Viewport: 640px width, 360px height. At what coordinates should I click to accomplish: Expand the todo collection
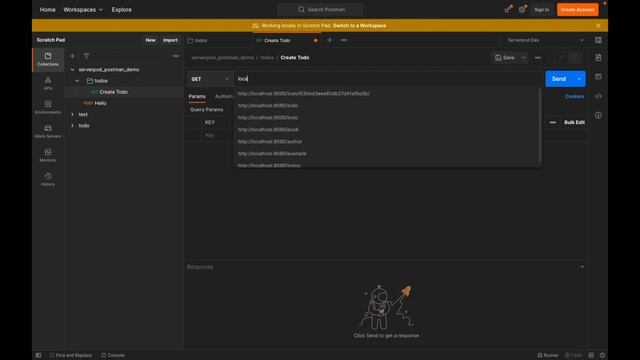(x=72, y=126)
